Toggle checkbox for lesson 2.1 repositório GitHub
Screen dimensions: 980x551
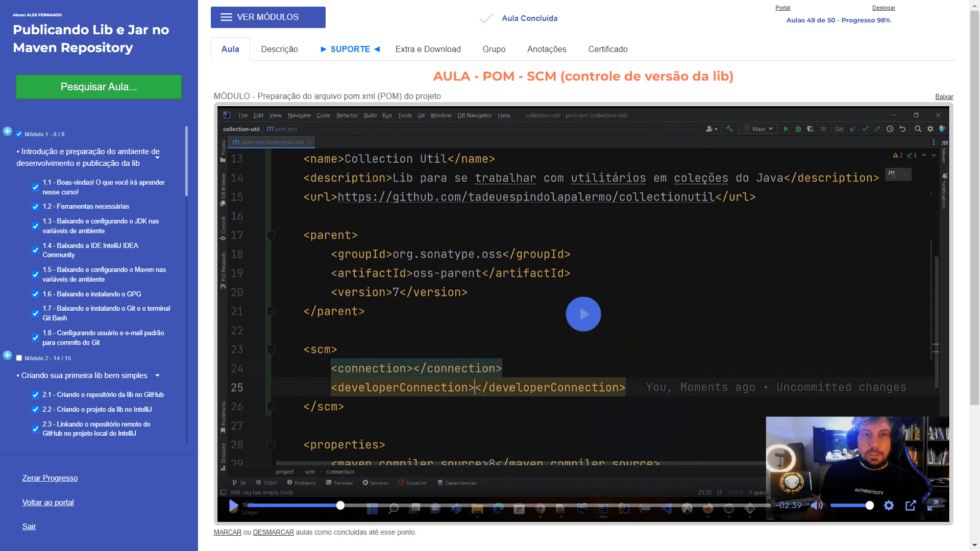pyautogui.click(x=35, y=395)
